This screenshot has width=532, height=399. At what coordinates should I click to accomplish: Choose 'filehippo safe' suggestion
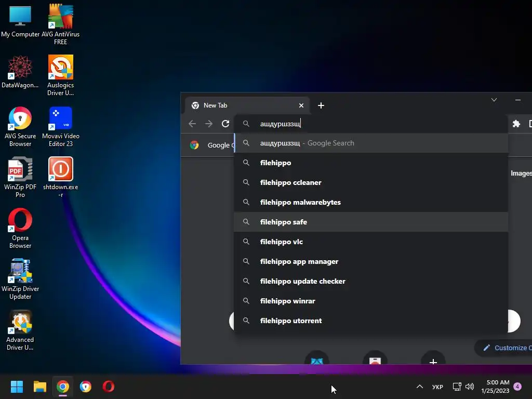click(371, 222)
